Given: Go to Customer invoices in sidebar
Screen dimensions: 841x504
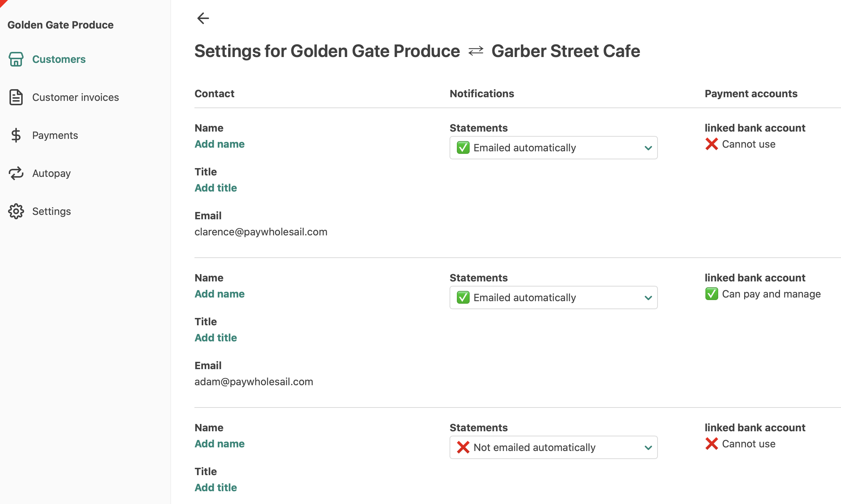Looking at the screenshot, I should (75, 97).
